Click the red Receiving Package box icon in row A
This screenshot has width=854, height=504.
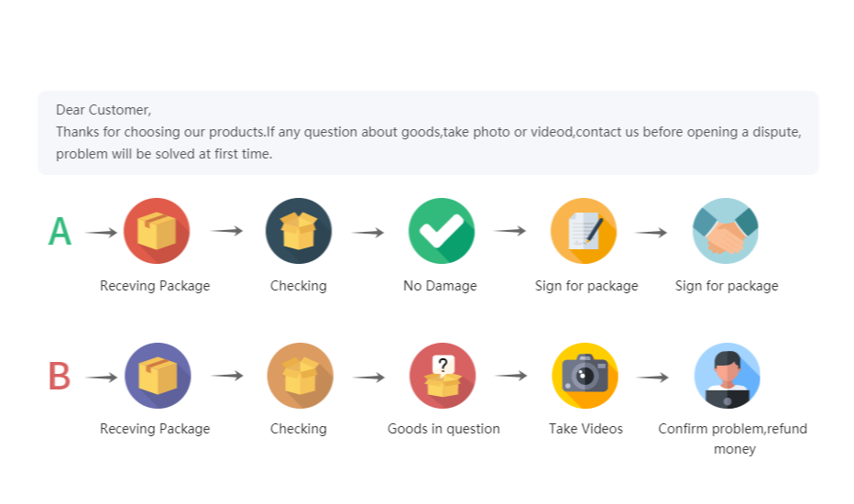[157, 231]
